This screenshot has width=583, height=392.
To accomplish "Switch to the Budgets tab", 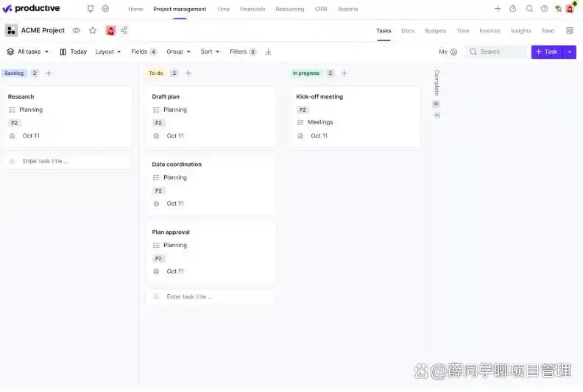I will point(435,31).
